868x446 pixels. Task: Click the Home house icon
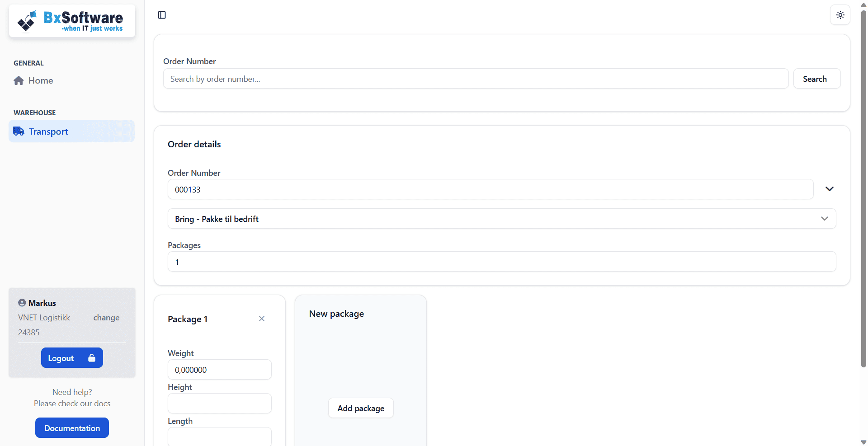(19, 80)
